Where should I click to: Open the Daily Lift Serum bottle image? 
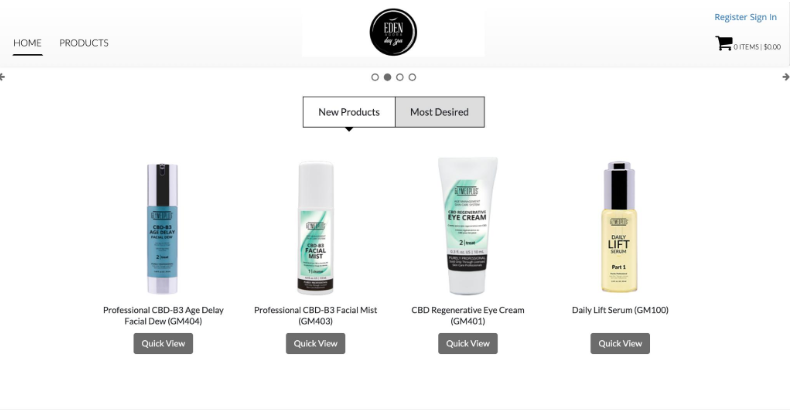(619, 227)
